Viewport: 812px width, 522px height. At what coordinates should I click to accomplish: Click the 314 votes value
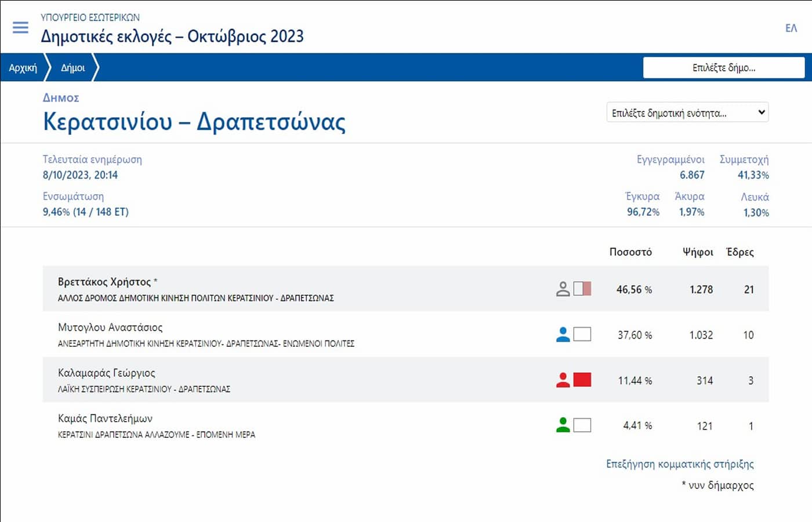pyautogui.click(x=705, y=380)
